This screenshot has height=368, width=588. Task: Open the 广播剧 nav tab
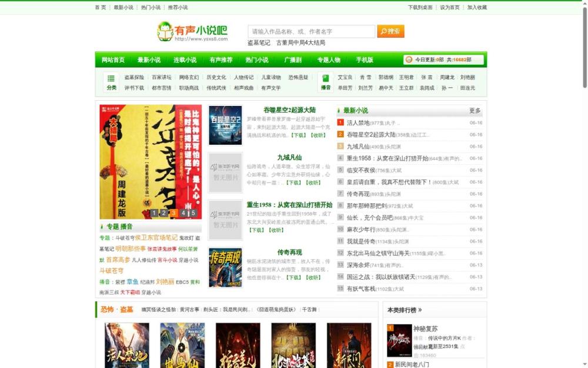coord(293,59)
